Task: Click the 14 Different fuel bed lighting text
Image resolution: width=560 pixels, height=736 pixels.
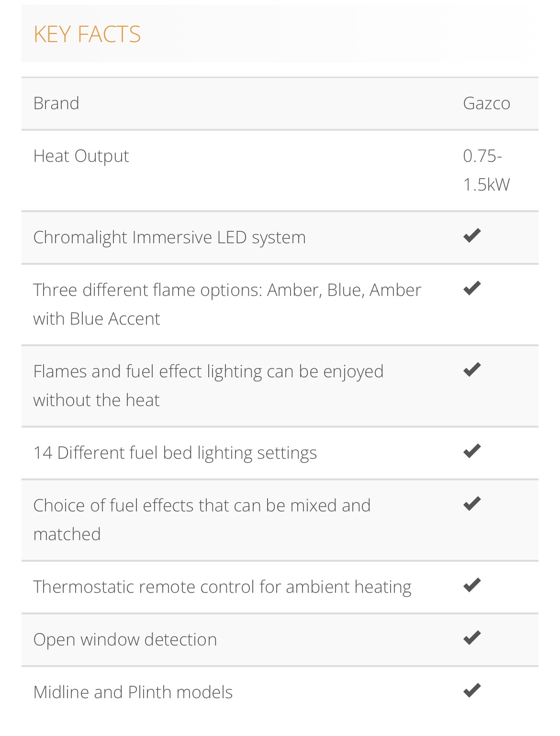Action: [x=175, y=453]
